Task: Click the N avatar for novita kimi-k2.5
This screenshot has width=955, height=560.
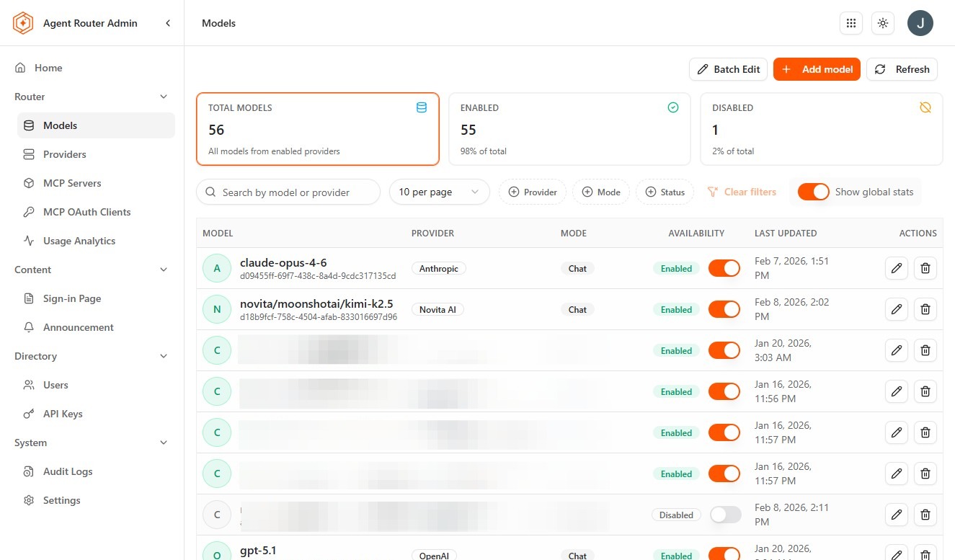Action: coord(217,309)
